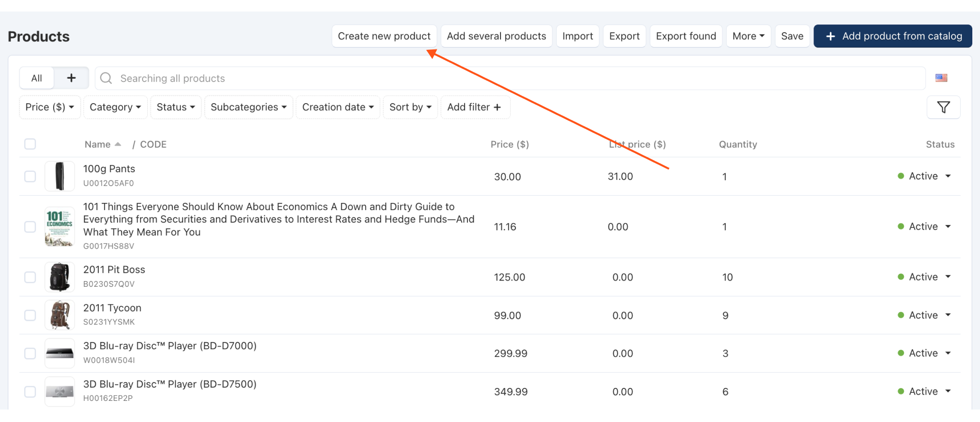Open the More actions dropdown
Viewport: 980px width, 422px height.
pos(748,36)
